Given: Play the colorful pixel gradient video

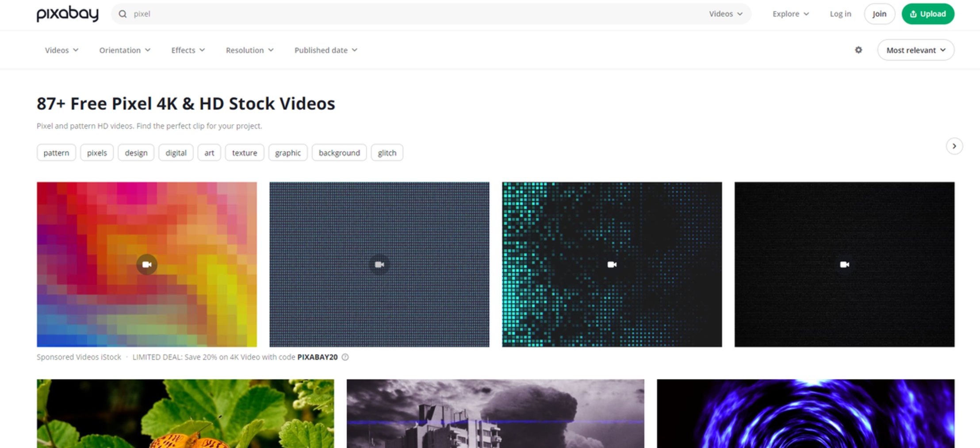Looking at the screenshot, I should 147,264.
